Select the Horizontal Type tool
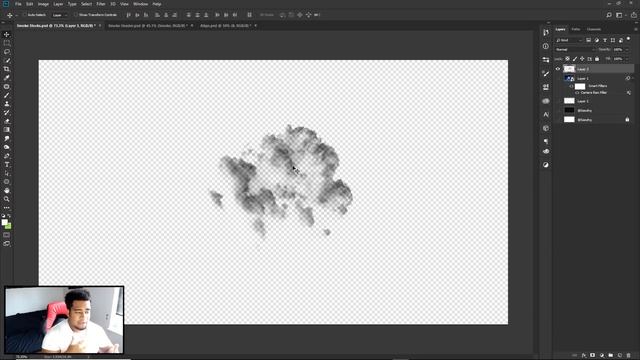Viewport: 640px width, 360px height. [7, 164]
